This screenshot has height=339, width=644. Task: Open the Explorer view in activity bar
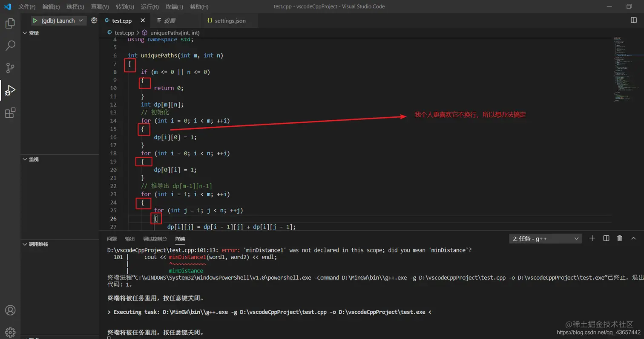click(x=10, y=23)
